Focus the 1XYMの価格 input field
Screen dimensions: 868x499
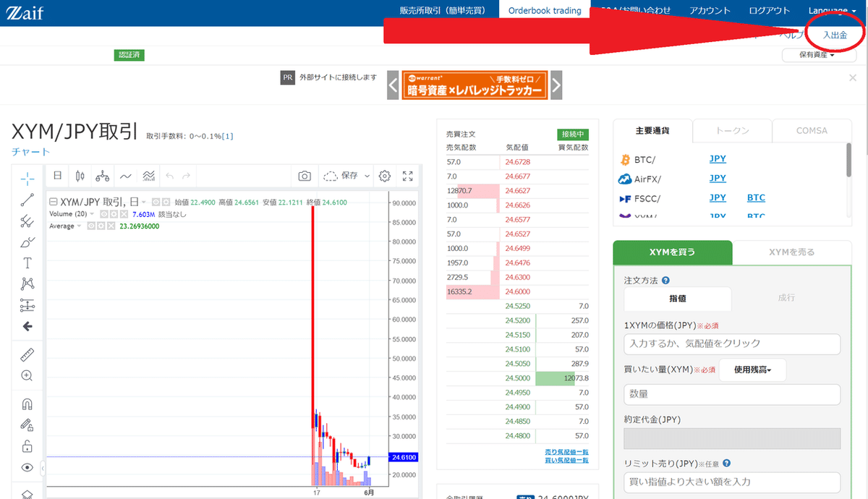[732, 344]
